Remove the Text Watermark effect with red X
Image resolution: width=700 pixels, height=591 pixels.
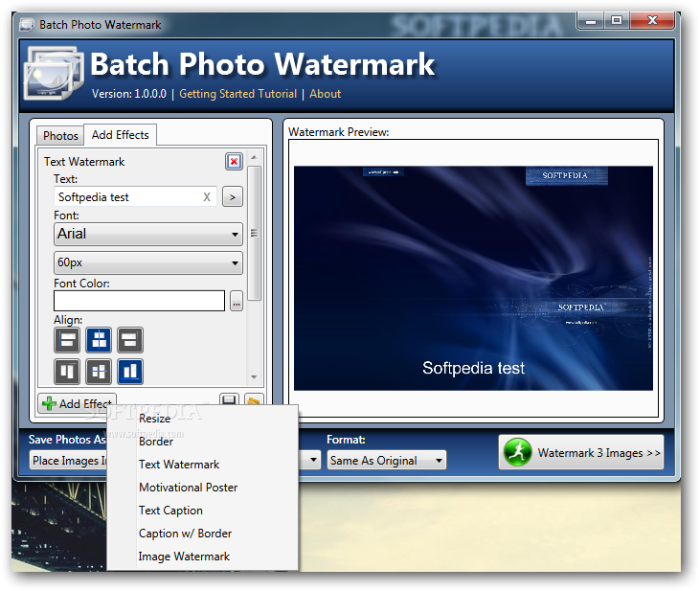pos(234,161)
